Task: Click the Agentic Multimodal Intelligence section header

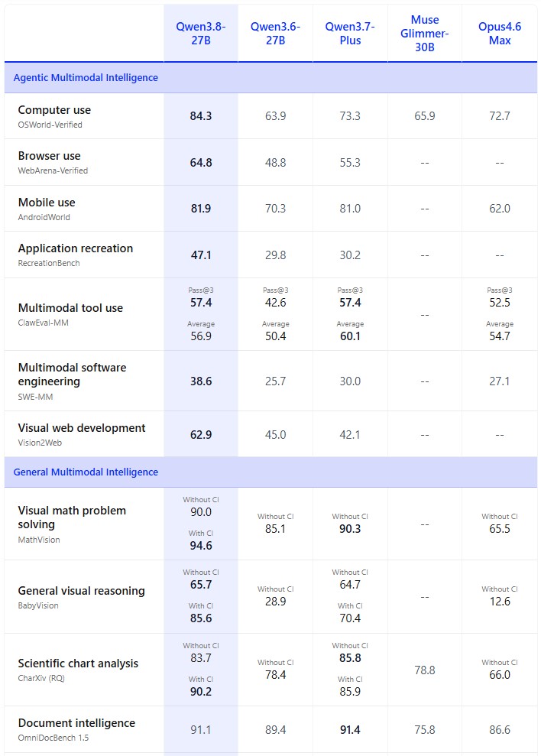Action: coord(86,78)
